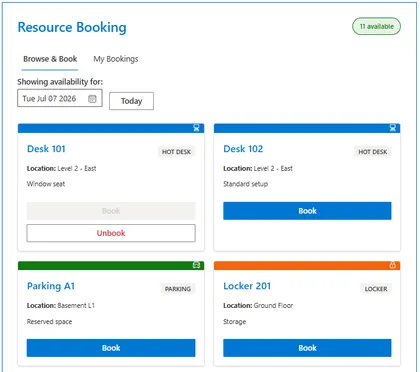This screenshot has width=420, height=372.
Task: Click the LOCKER tag on Locker 201
Action: coord(376,289)
